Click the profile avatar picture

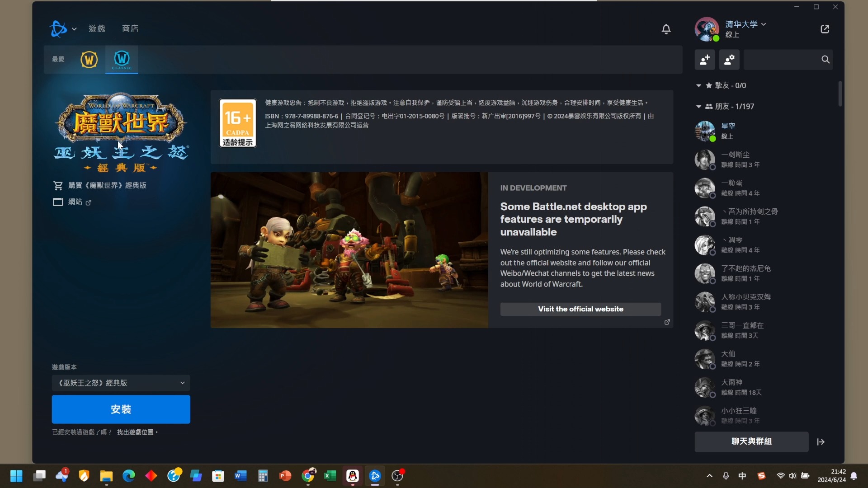click(707, 29)
